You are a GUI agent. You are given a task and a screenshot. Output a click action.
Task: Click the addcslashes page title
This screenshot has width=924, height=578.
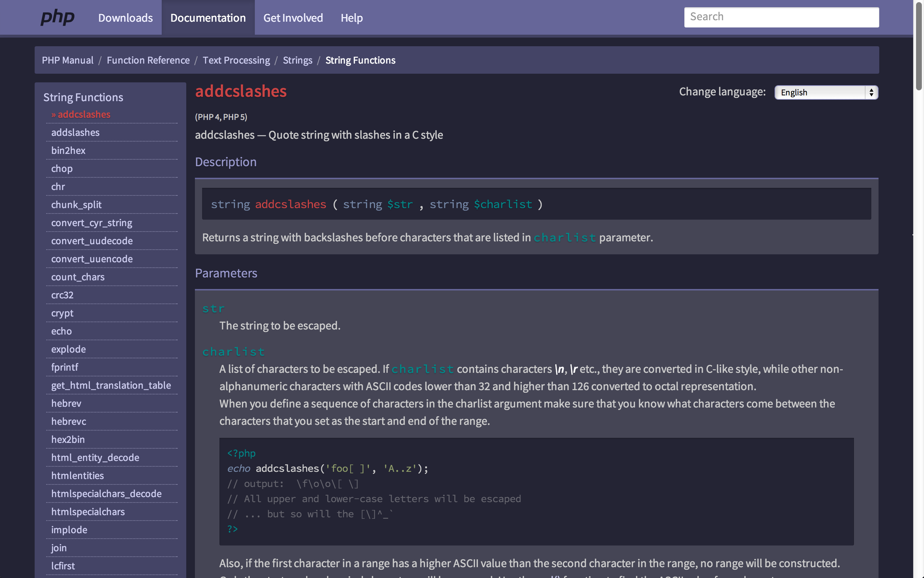click(x=241, y=91)
